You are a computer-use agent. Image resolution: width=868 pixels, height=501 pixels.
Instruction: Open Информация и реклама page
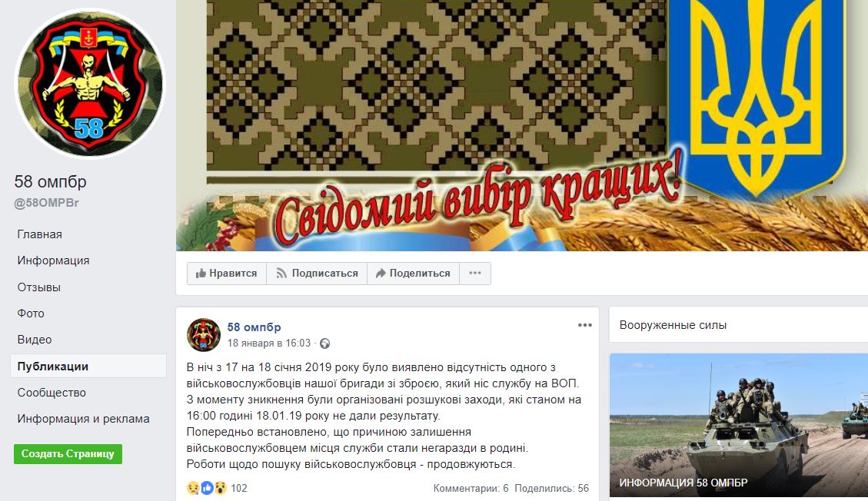coord(83,419)
